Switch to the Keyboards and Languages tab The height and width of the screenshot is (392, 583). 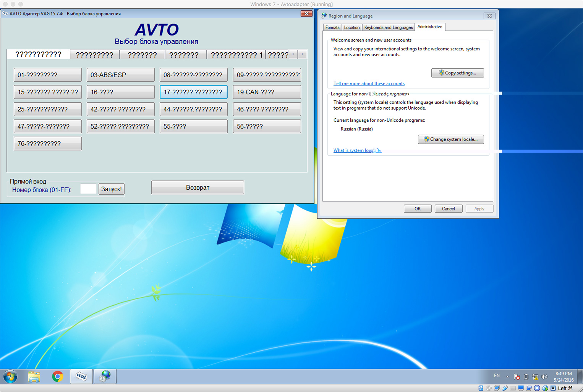388,27
